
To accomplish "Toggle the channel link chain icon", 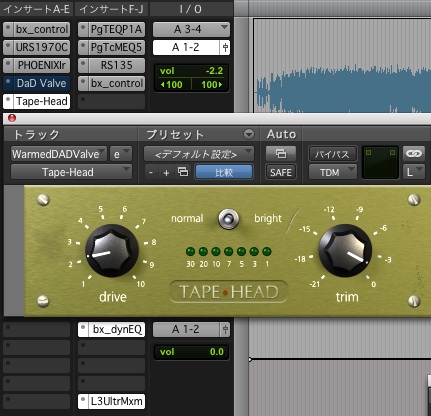I will point(414,153).
